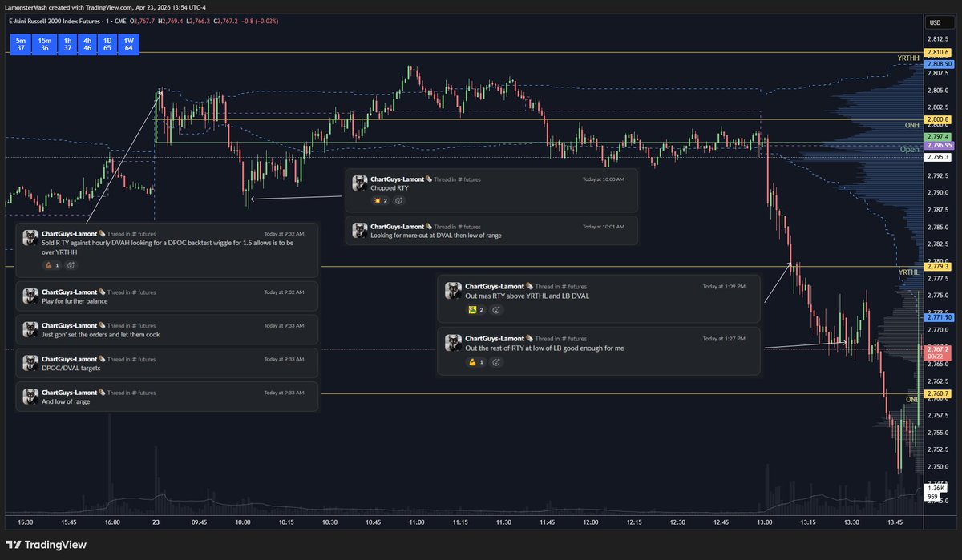Click the 2,808.90 blue price label
Screen dimensions: 962x560
939,63
